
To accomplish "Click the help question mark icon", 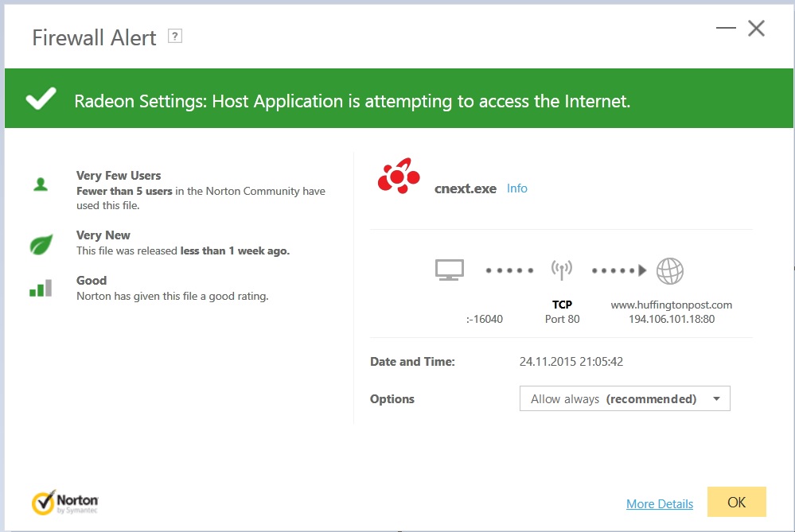I will coord(175,37).
